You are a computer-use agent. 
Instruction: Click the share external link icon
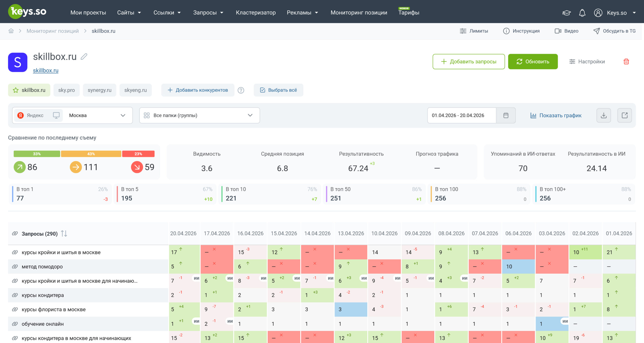(x=625, y=115)
